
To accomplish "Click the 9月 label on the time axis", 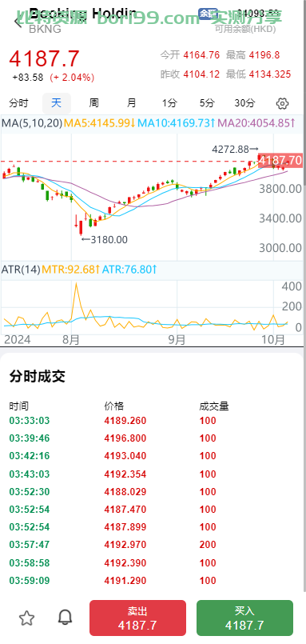I will pos(177,340).
